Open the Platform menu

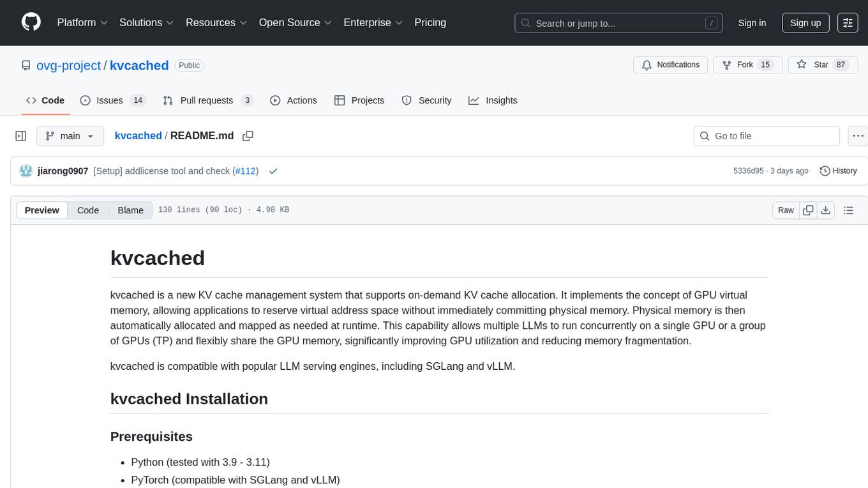point(82,22)
